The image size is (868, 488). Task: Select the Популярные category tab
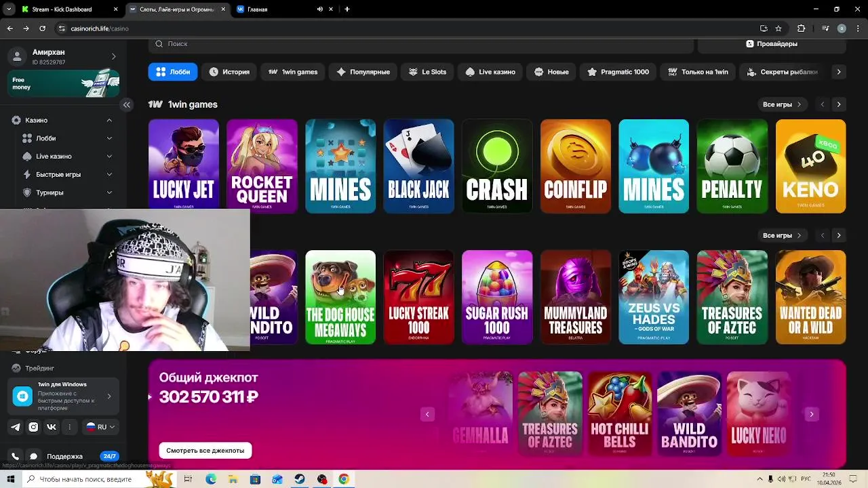point(363,72)
